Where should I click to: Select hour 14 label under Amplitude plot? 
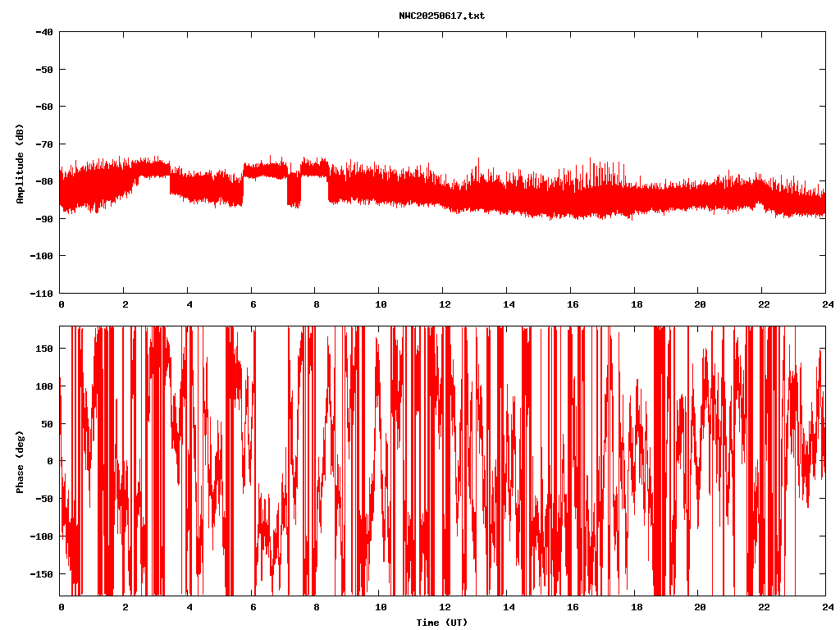click(x=509, y=304)
